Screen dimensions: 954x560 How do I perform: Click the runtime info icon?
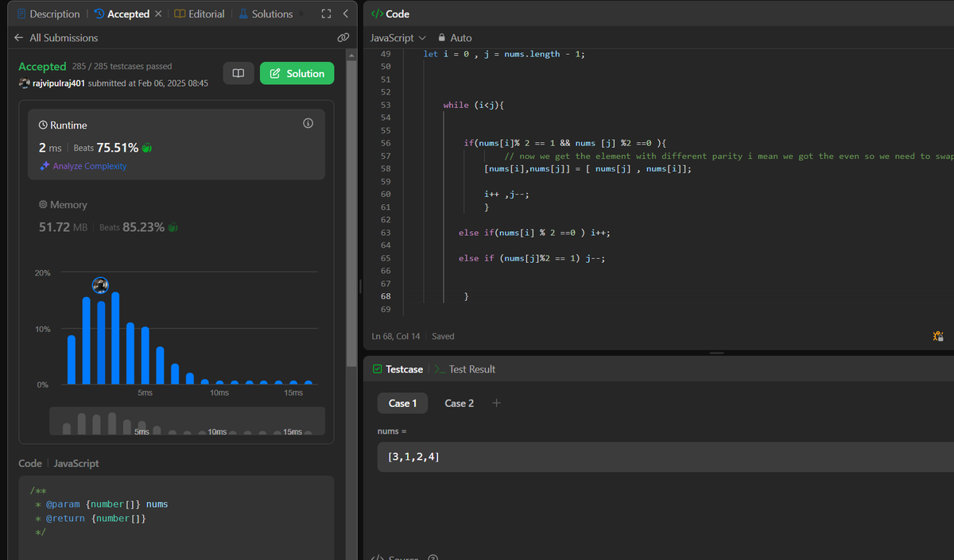pos(308,123)
